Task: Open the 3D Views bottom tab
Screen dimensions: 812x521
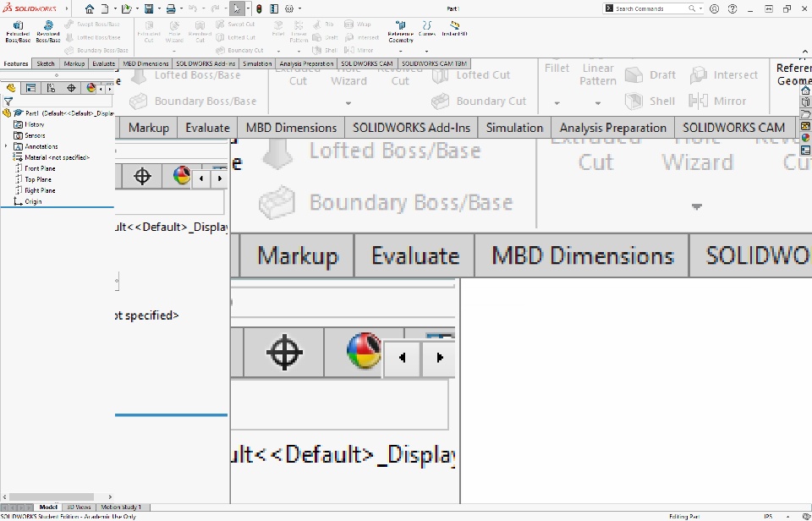Action: 79,507
